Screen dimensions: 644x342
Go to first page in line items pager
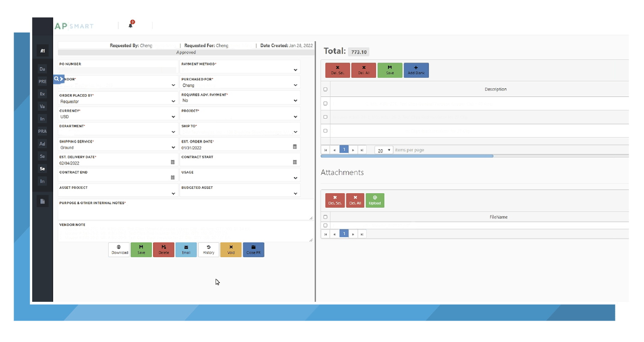[x=325, y=150]
